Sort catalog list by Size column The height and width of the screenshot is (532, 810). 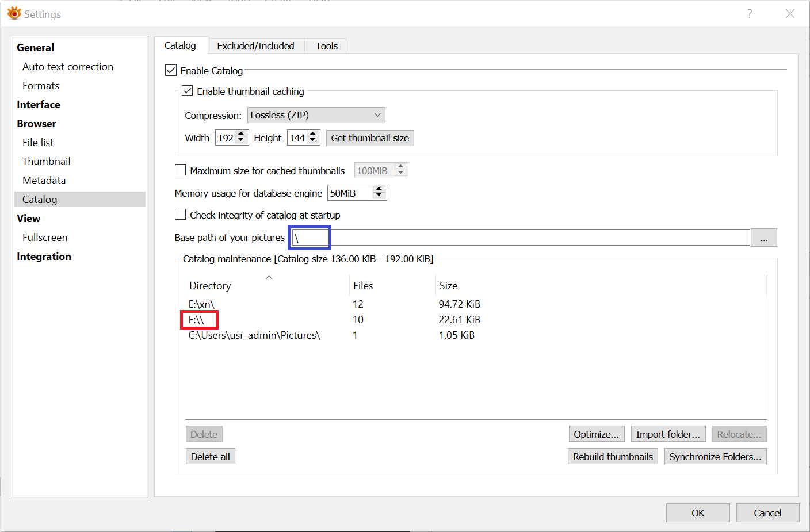[x=448, y=286]
